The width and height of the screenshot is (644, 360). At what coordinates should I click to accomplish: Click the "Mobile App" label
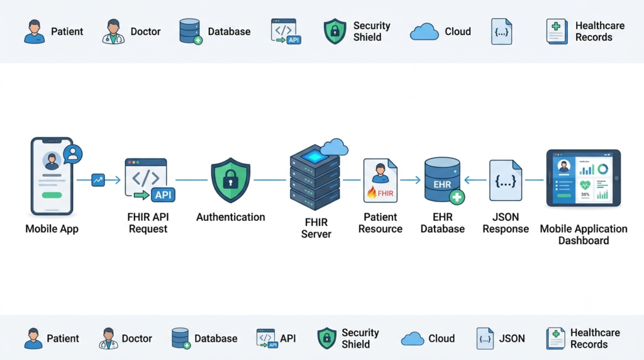tap(52, 229)
